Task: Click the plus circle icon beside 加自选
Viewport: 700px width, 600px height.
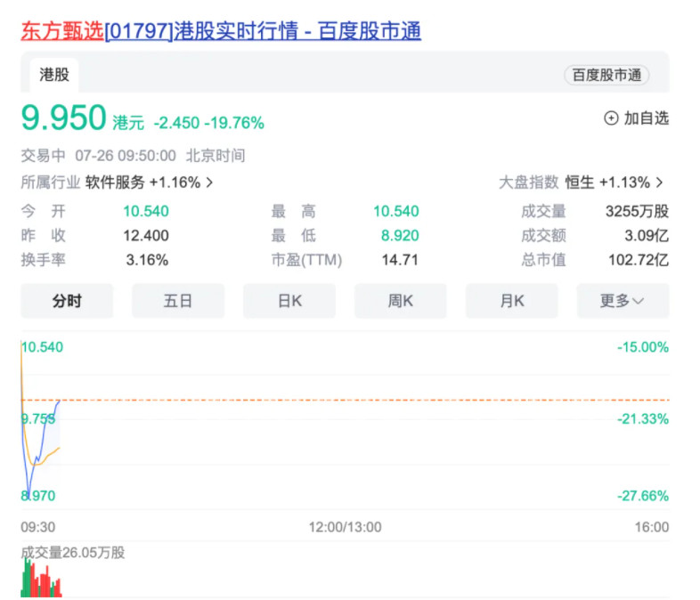Action: (611, 118)
